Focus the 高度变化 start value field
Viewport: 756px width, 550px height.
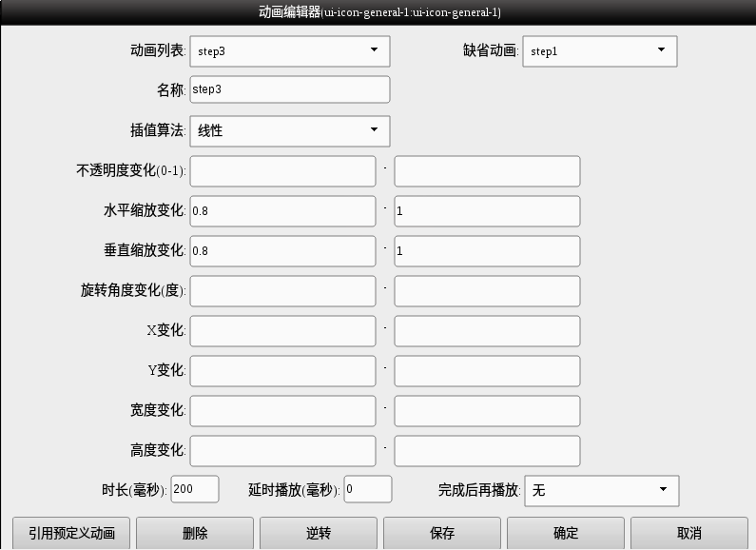click(x=282, y=451)
